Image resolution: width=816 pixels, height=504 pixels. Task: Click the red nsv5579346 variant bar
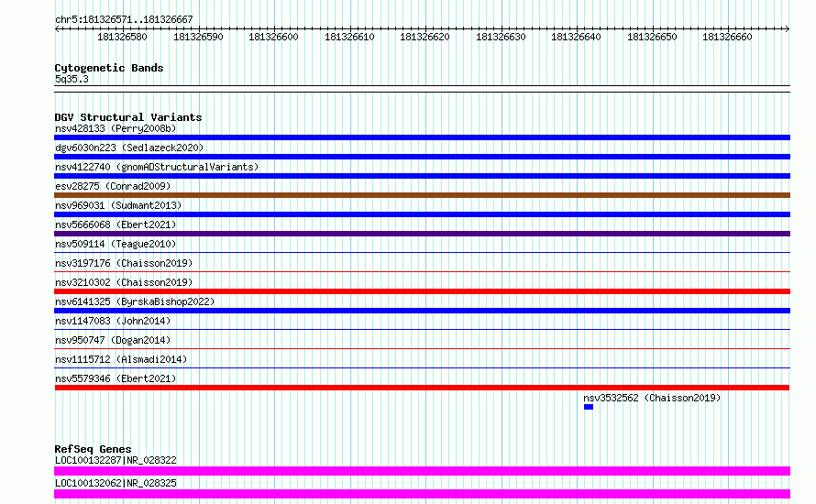click(422, 388)
